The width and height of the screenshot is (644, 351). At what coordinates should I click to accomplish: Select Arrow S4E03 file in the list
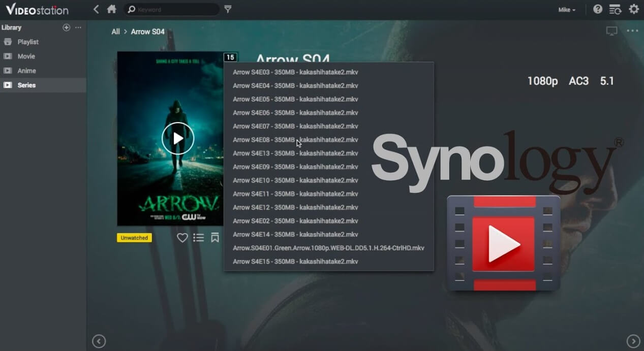click(329, 72)
